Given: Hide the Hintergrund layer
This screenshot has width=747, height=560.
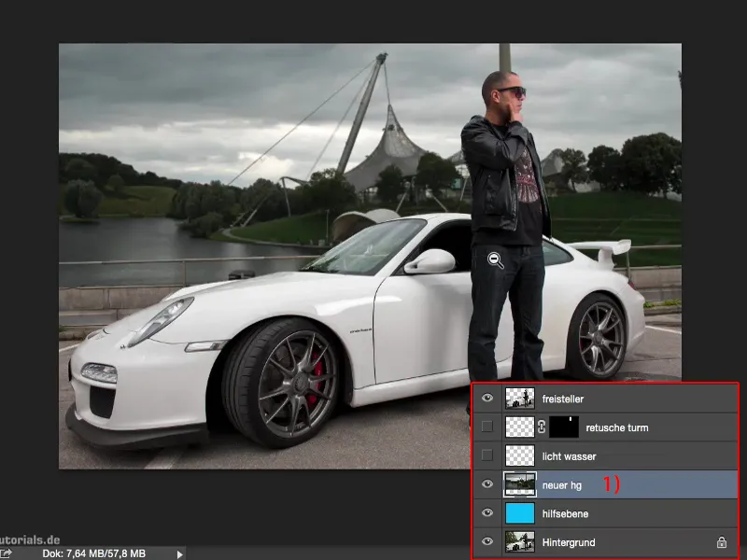Looking at the screenshot, I should (x=486, y=541).
